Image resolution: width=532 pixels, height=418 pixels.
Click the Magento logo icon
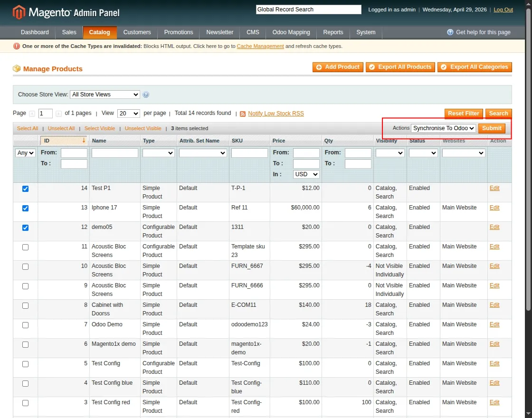click(x=19, y=12)
